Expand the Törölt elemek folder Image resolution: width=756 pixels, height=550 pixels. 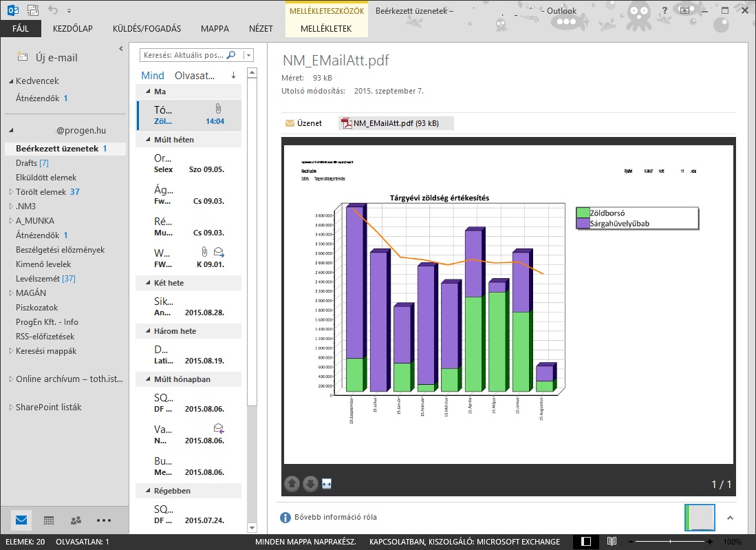pyautogui.click(x=11, y=192)
